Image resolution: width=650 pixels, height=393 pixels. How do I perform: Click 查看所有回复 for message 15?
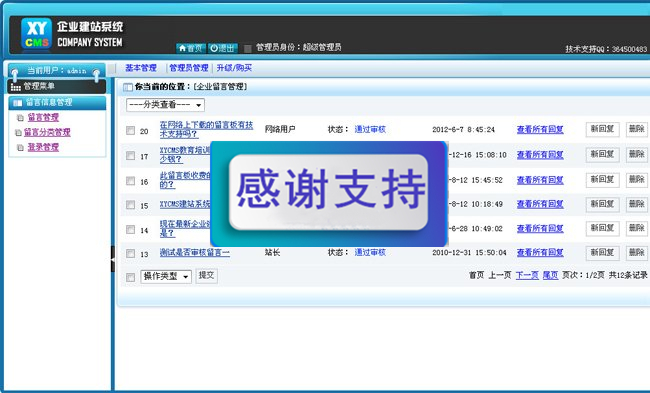[540, 204]
